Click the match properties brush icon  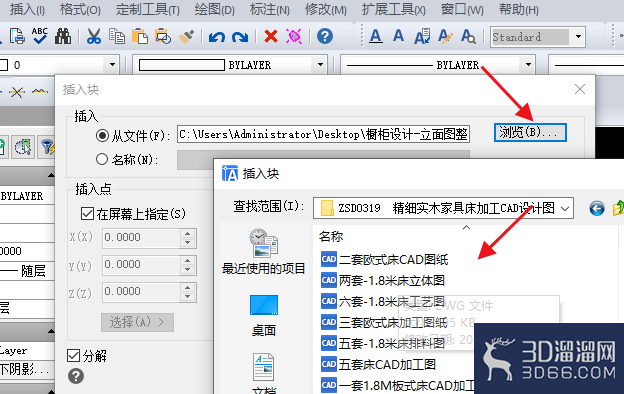click(186, 36)
